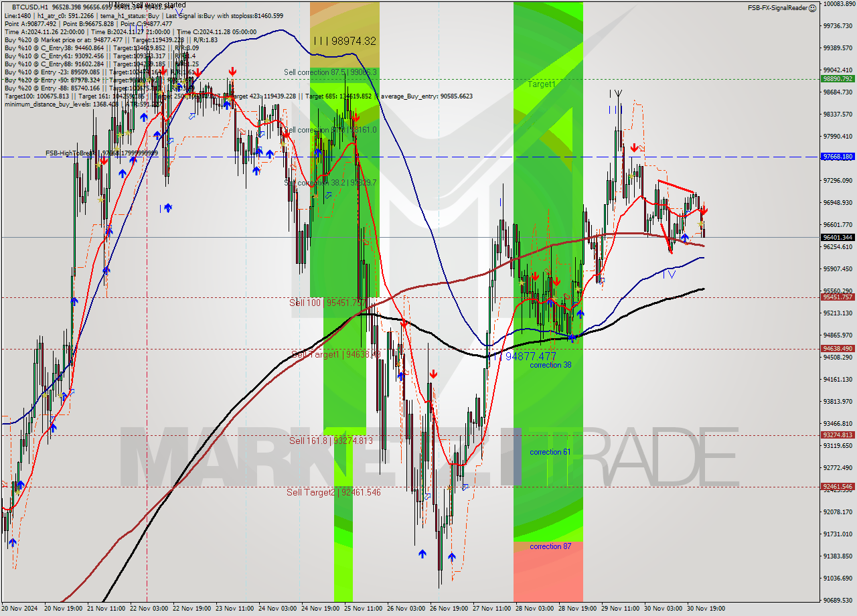Image resolution: width=857 pixels, height=616 pixels.
Task: Click the blue '94877.477' point label
Action: (531, 356)
